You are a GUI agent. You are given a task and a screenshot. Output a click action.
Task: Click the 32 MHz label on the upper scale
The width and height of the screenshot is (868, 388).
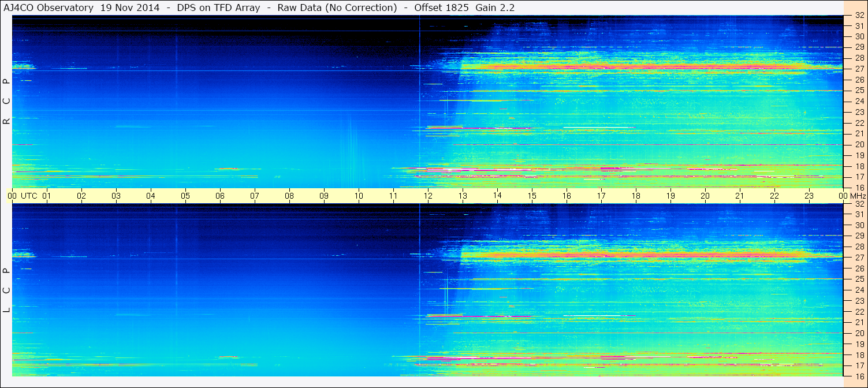(x=859, y=16)
